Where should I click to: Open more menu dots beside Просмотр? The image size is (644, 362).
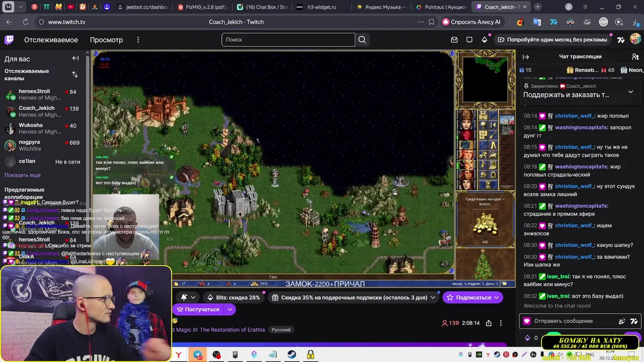138,40
